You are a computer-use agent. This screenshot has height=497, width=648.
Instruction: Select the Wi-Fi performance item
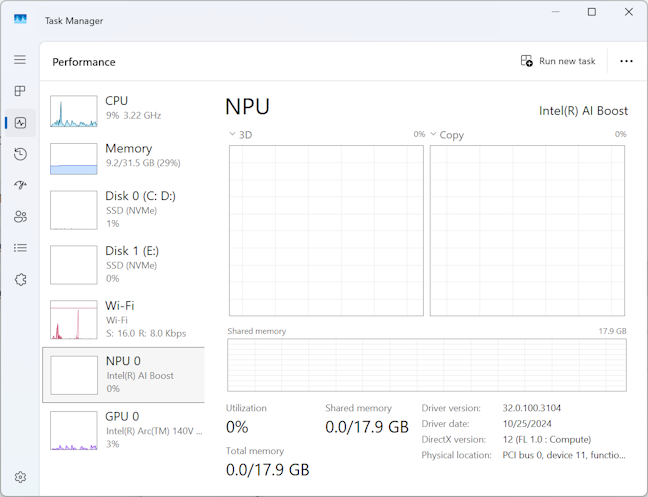(x=123, y=320)
